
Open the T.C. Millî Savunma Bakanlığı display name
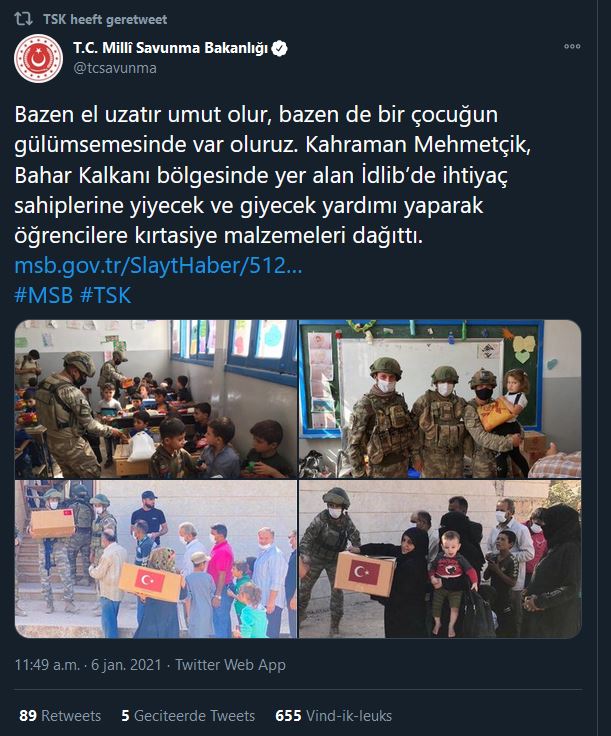(170, 48)
